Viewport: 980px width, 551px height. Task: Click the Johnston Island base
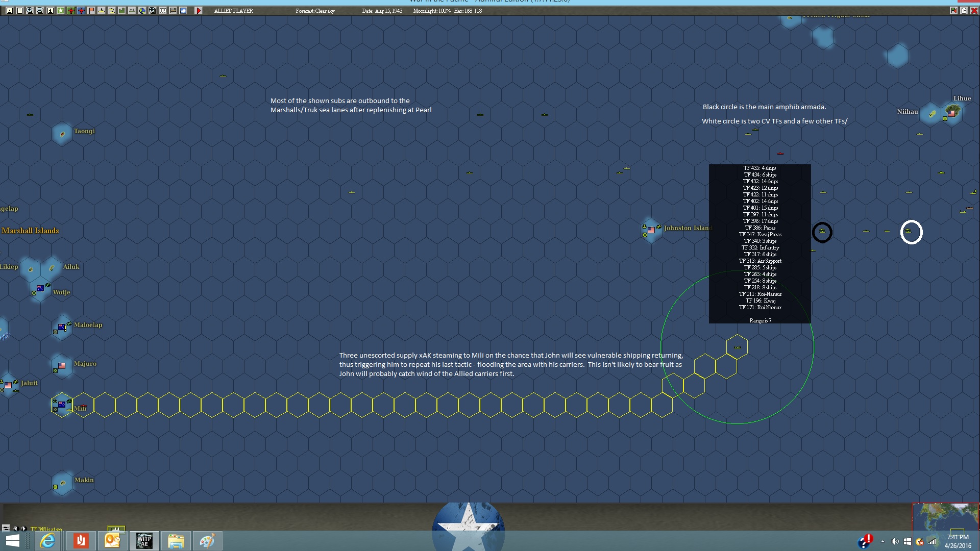pyautogui.click(x=651, y=230)
